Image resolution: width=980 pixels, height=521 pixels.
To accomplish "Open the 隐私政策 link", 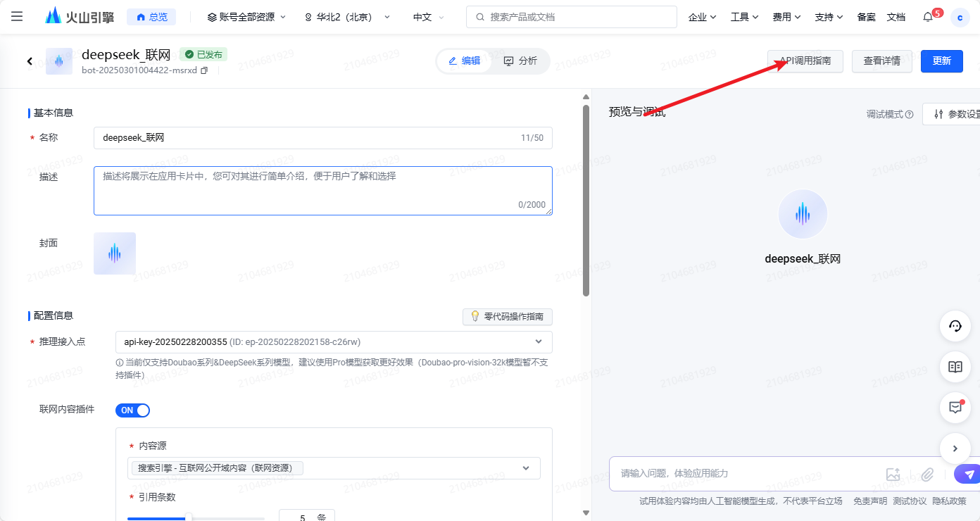I will pos(949,501).
